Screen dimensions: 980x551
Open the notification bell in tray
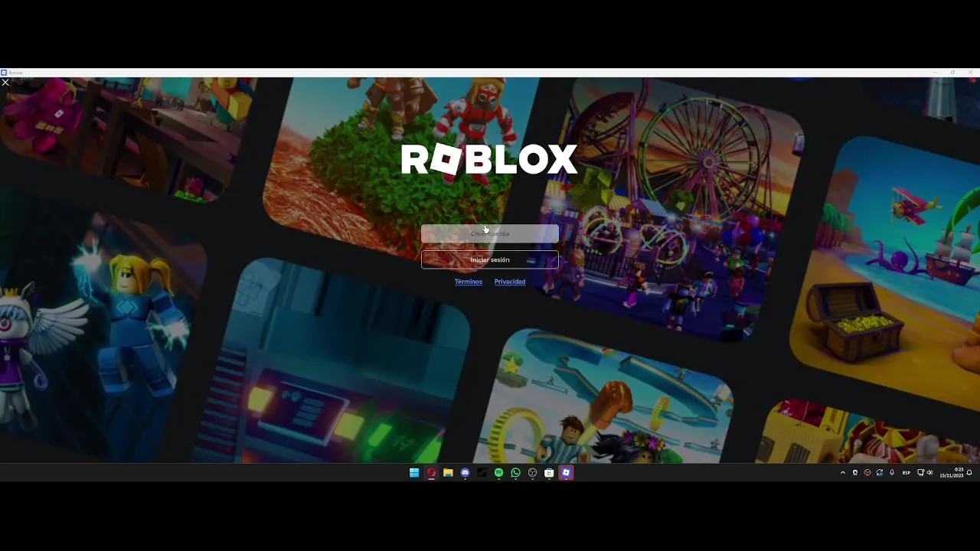pos(969,473)
